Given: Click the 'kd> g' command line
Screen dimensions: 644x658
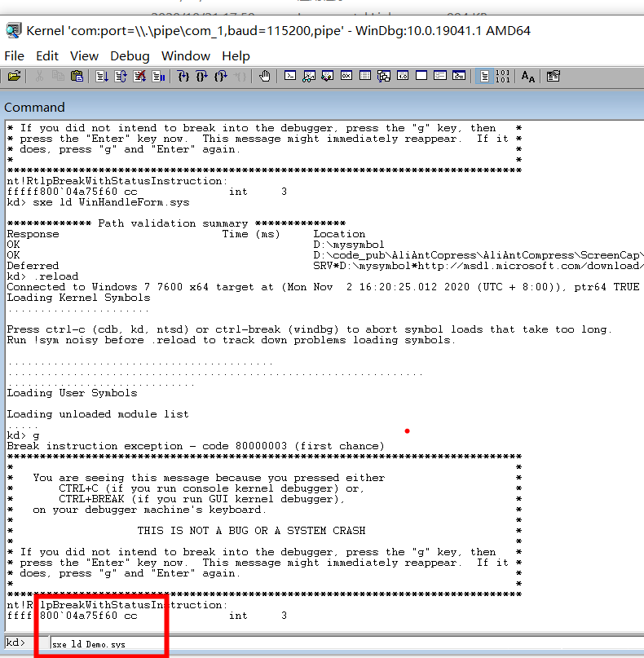Looking at the screenshot, I should click(23, 435).
